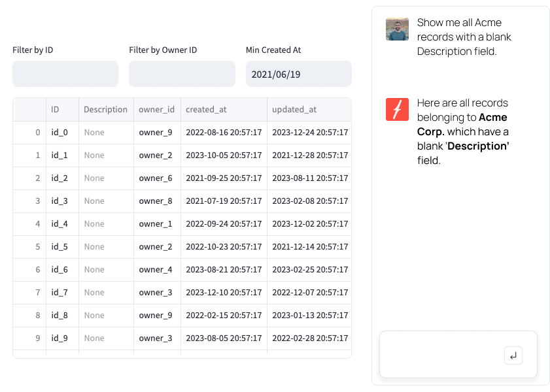Click the owner_6 cell in table

click(x=156, y=178)
